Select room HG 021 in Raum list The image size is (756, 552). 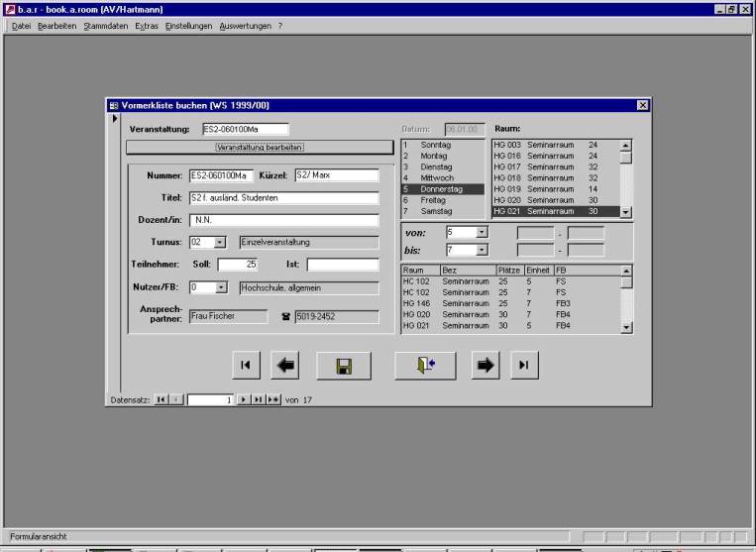556,211
